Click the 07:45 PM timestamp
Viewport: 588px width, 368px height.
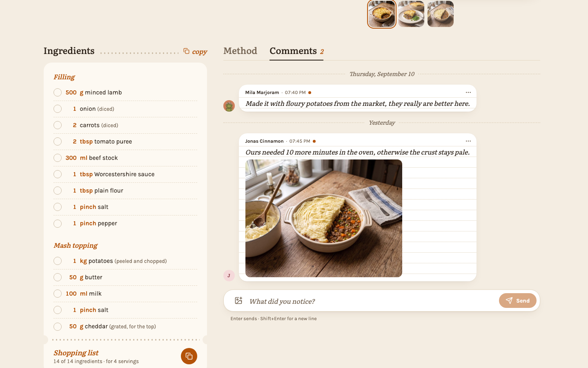[x=300, y=141]
